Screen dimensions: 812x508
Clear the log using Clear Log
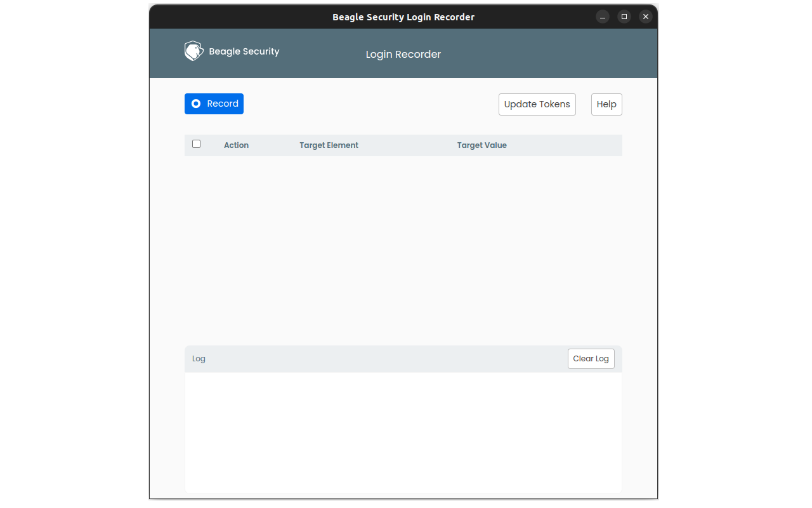click(x=591, y=359)
